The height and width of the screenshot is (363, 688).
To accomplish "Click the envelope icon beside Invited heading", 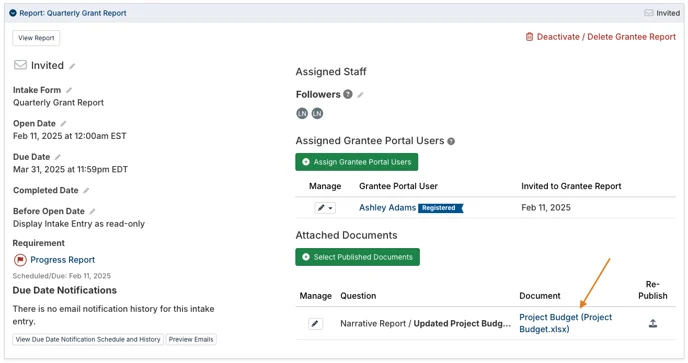I will click(20, 65).
